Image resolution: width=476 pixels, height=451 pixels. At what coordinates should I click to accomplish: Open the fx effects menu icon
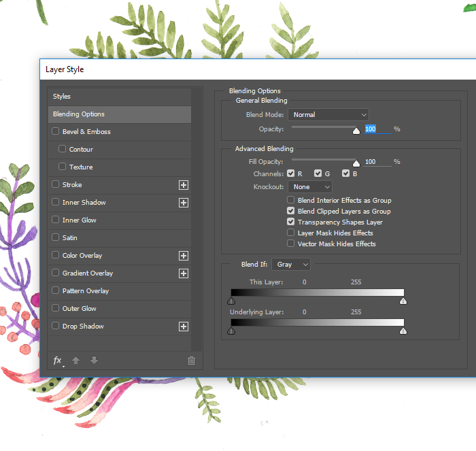click(58, 361)
